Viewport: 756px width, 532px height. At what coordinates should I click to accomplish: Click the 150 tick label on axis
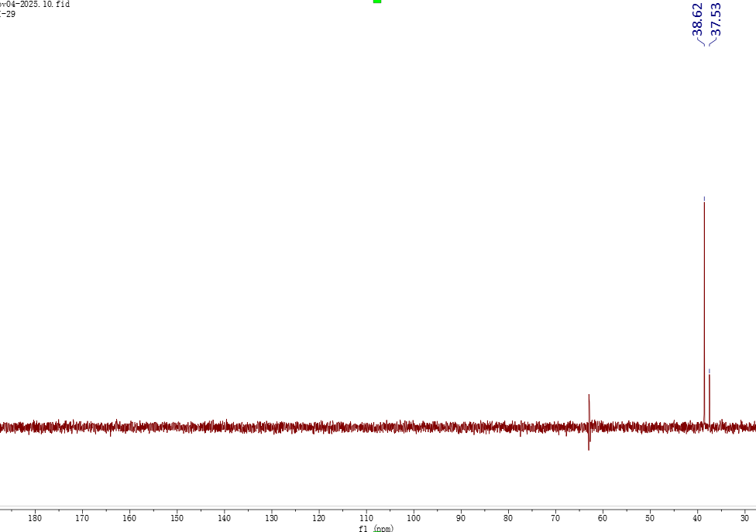coord(177,518)
